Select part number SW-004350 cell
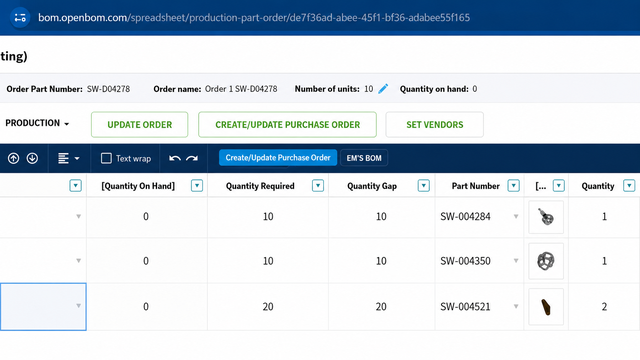Viewport: 640px width, 360px height. (x=480, y=261)
